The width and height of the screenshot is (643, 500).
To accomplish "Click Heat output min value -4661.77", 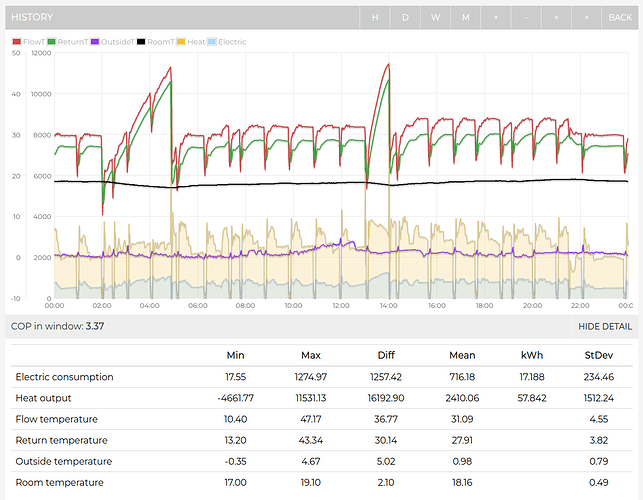I will coord(235,398).
